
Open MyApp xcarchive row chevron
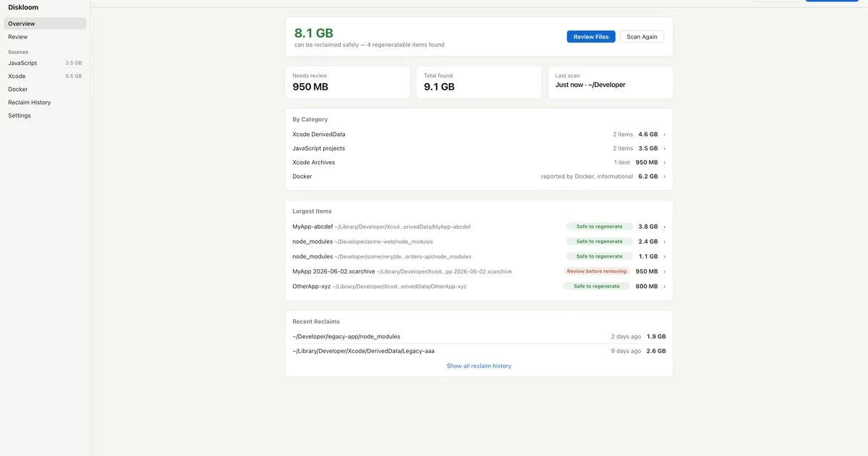pos(665,271)
